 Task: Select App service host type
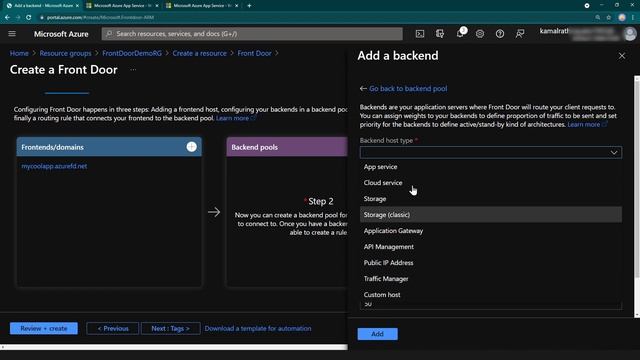[491, 167]
